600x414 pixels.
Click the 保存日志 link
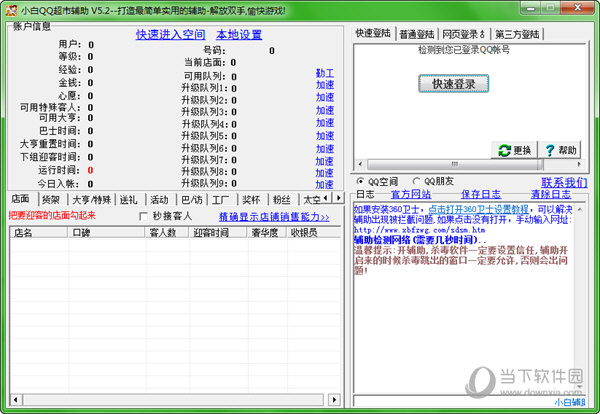pyautogui.click(x=481, y=194)
